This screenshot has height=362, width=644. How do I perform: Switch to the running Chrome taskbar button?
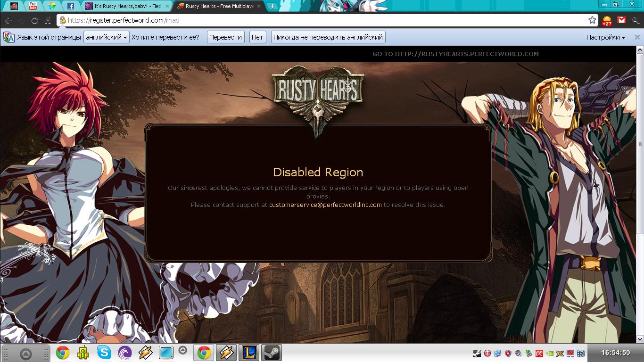click(204, 353)
